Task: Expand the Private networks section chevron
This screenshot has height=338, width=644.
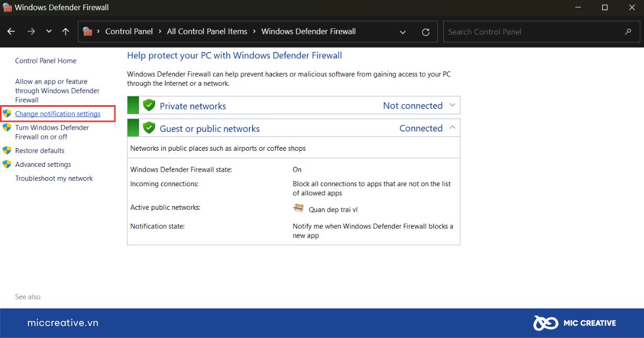Action: click(452, 105)
